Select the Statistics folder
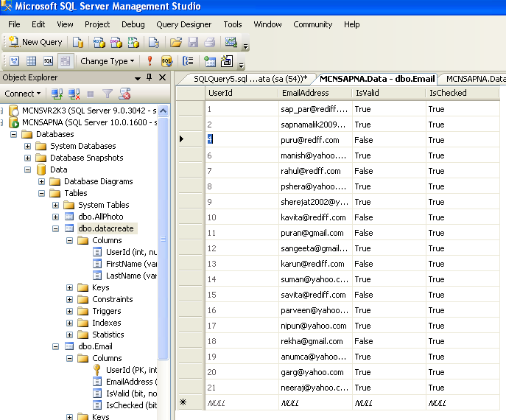506x420 pixels. click(108, 335)
